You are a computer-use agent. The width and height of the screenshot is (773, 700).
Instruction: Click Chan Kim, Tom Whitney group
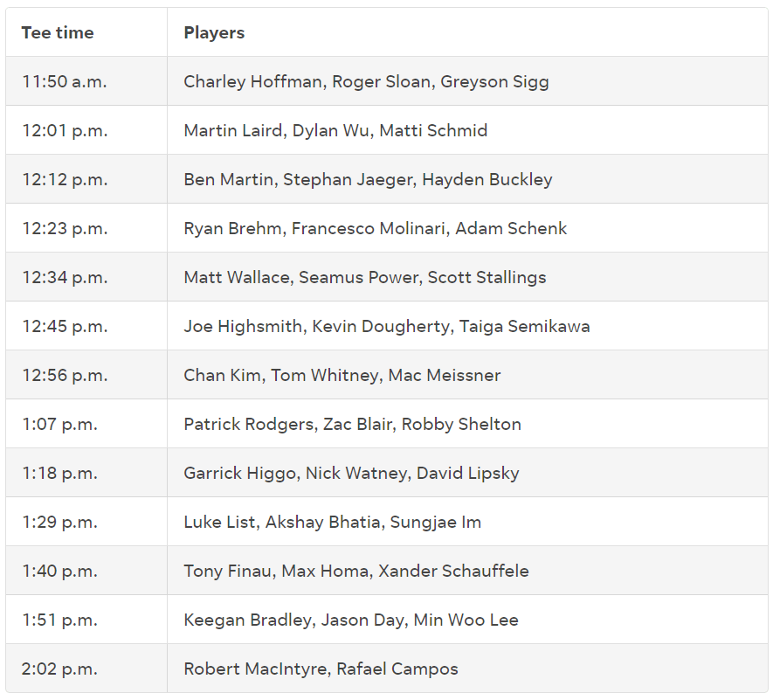[342, 375]
